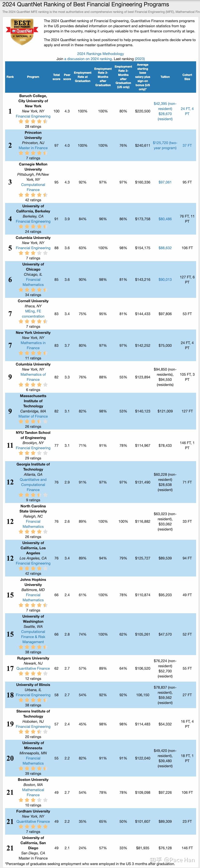200x868 pixels.
Task: Click Fordham Quantitative Finance star rating
Action: coord(33,827)
